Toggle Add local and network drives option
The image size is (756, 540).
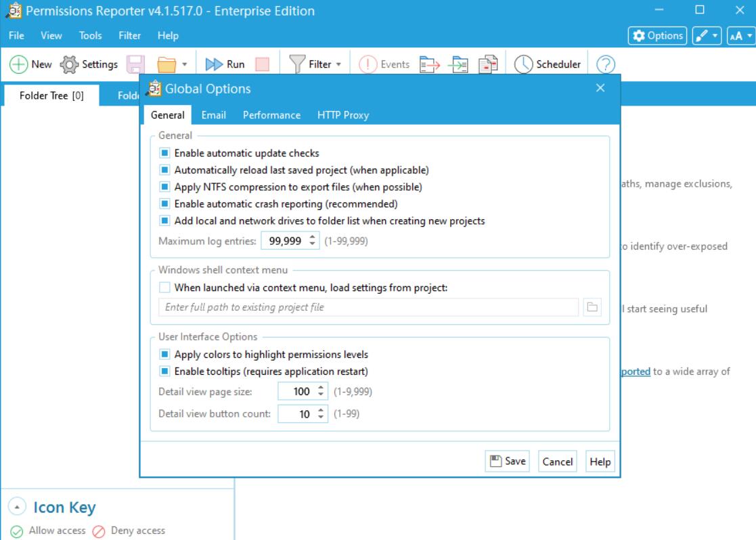tap(164, 221)
